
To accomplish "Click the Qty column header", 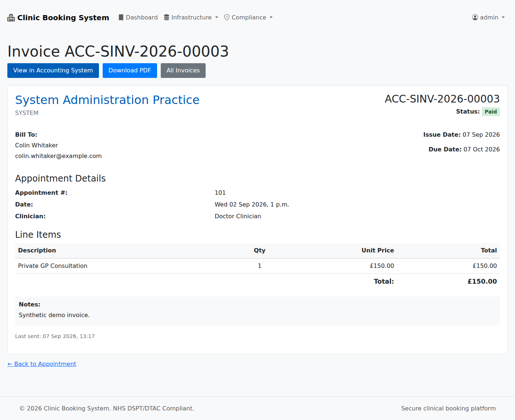I will point(259,250).
